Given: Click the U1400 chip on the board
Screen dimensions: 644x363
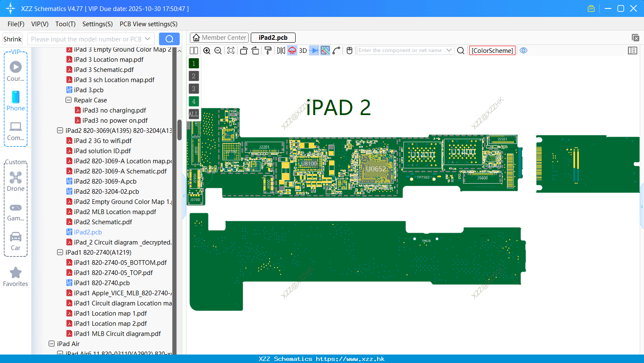Looking at the screenshot, I should pos(463,152).
